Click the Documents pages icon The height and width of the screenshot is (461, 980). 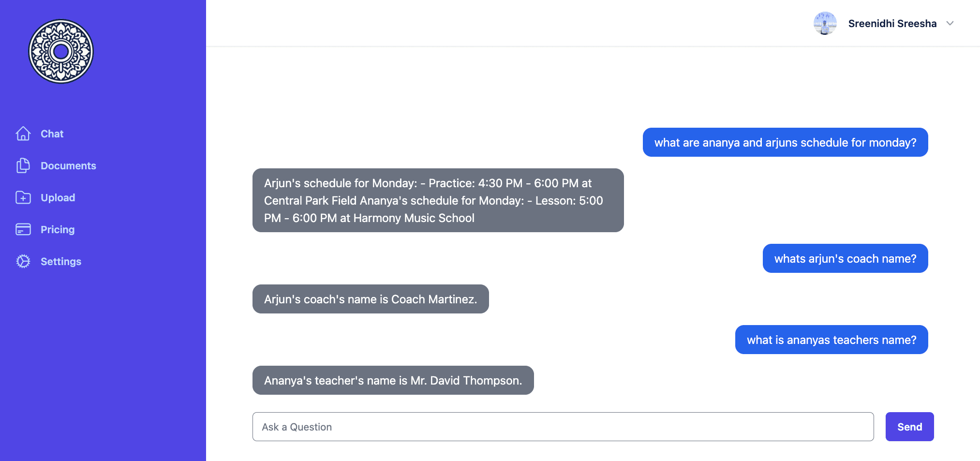click(23, 165)
